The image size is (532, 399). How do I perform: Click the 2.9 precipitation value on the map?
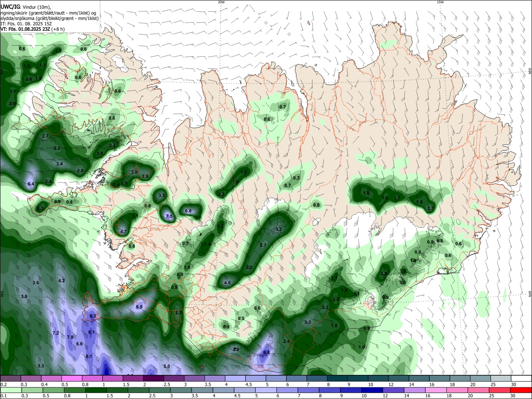coord(145,176)
